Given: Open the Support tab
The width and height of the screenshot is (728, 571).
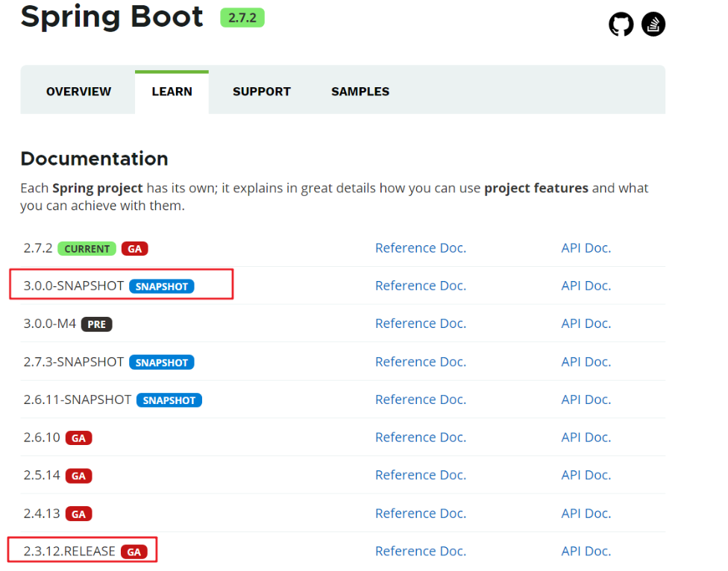Looking at the screenshot, I should (261, 92).
